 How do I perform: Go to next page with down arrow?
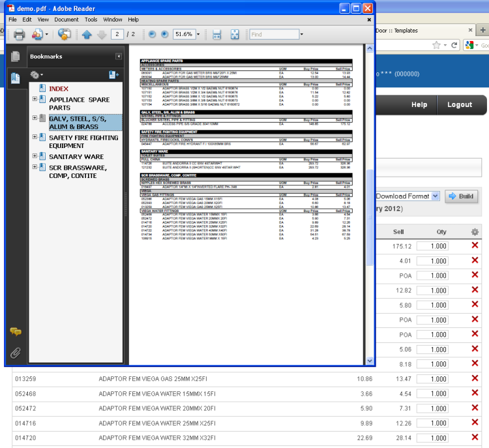[x=101, y=34]
